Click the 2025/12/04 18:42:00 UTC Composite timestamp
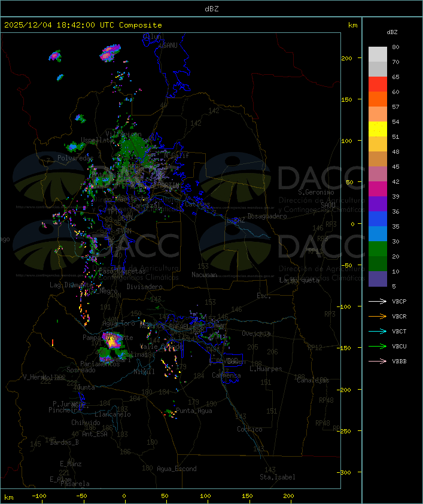Viewport: 423px width, 504px height. click(83, 25)
